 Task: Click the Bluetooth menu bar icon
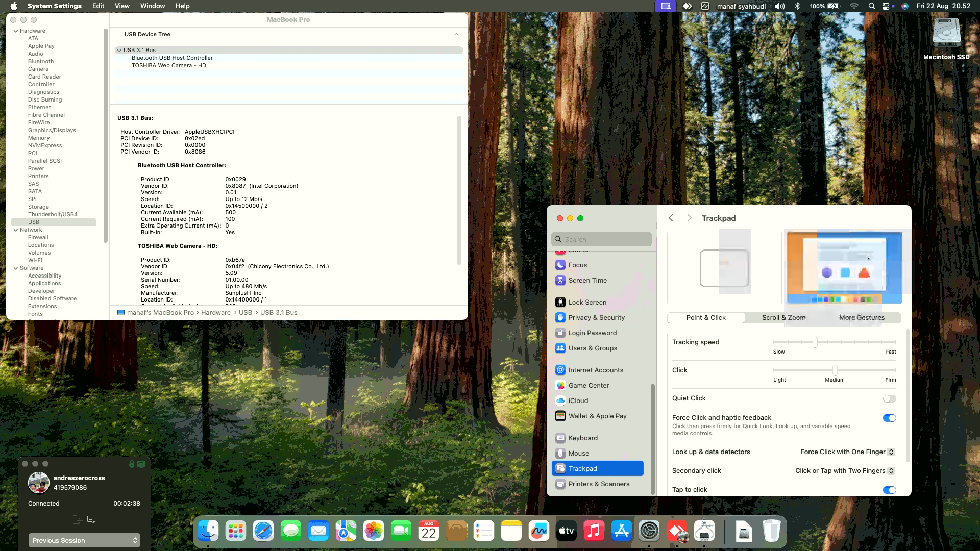point(797,6)
